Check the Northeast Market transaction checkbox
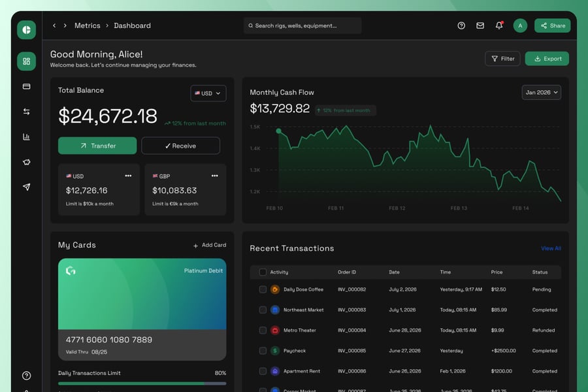The width and height of the screenshot is (588, 392). pos(263,310)
